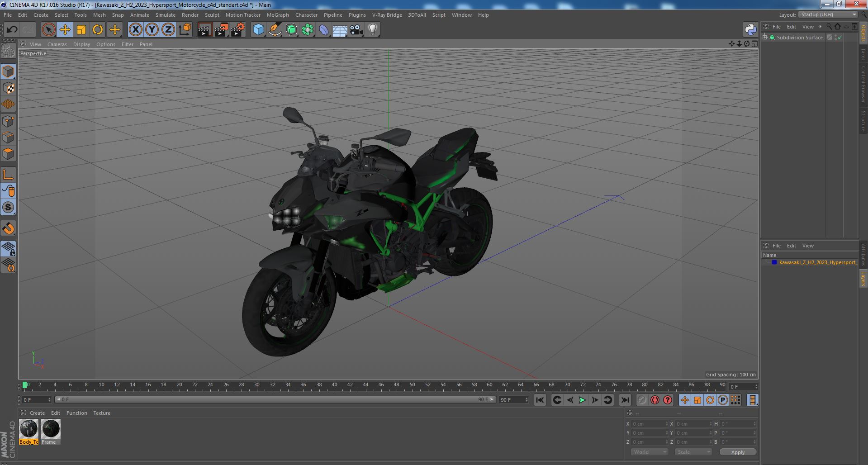Open the MoGraph menu

[278, 15]
